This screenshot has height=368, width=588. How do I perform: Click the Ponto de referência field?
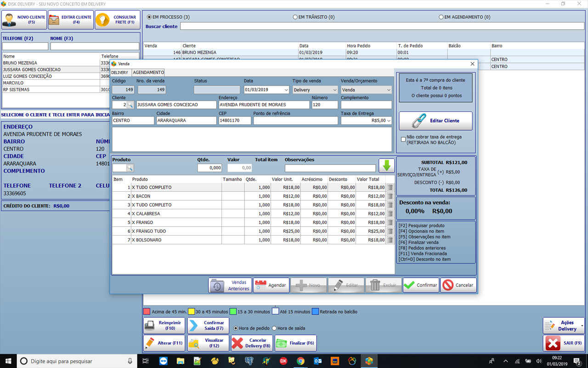tap(295, 121)
